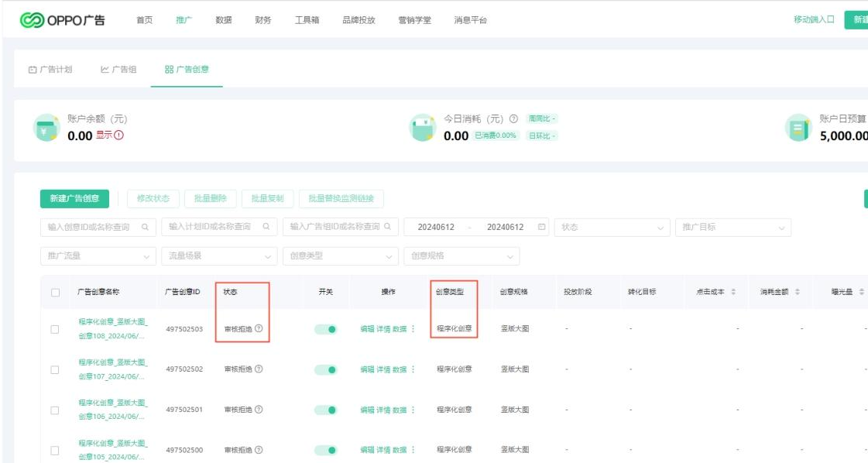
Task: Open the 状态 filter dropdown
Action: (x=612, y=227)
